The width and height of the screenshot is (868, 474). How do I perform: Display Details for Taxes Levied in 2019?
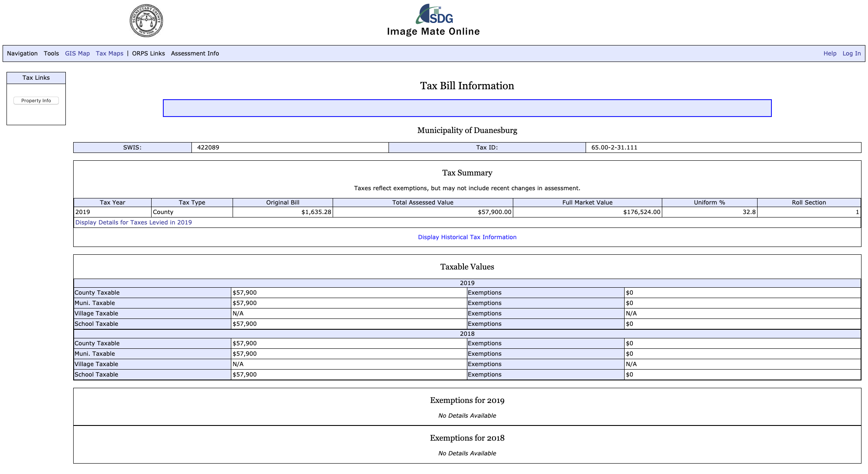click(x=133, y=222)
